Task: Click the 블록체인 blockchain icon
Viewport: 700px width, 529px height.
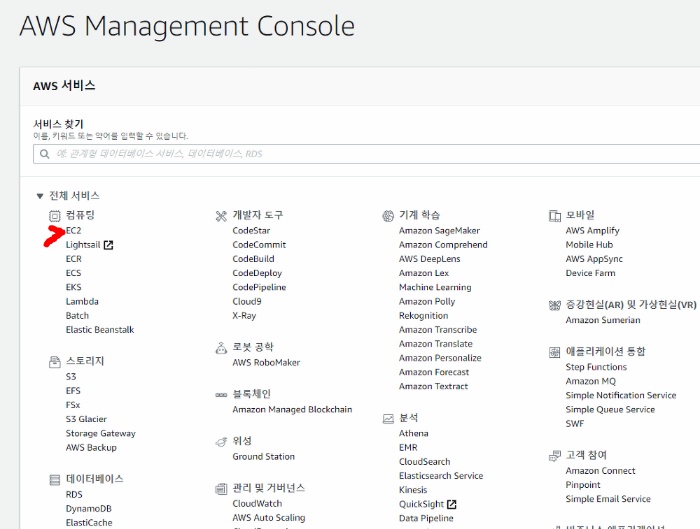Action: (221, 395)
